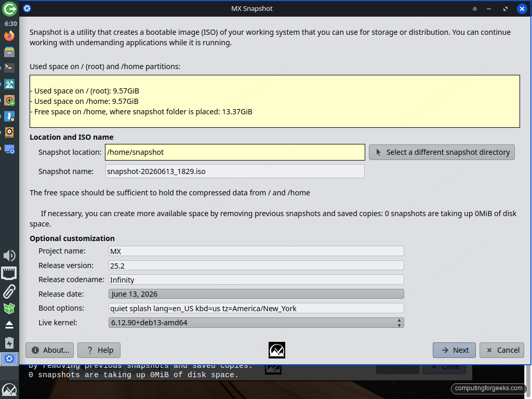This screenshot has width=532, height=399.
Task: Open the About dialog
Action: point(49,350)
